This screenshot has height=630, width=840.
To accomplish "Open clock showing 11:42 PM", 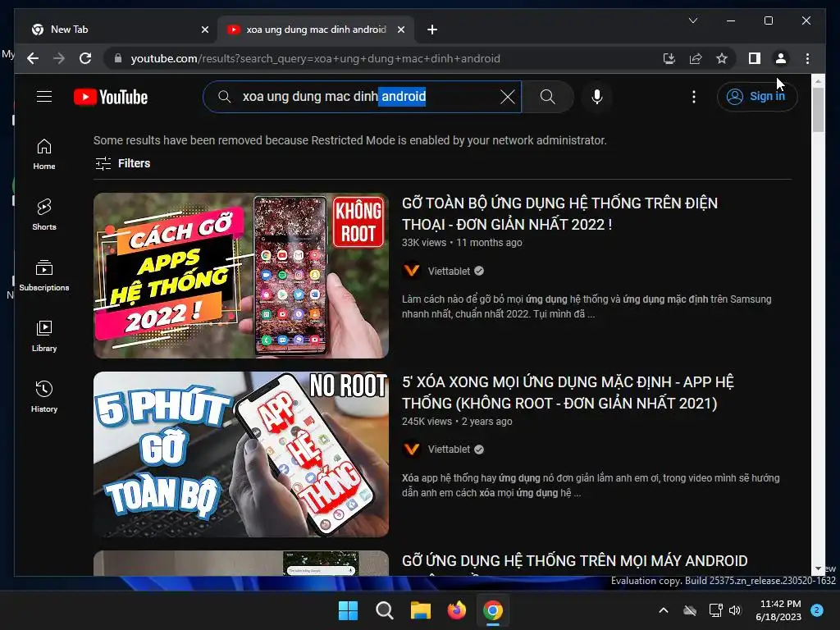I will pyautogui.click(x=778, y=610).
